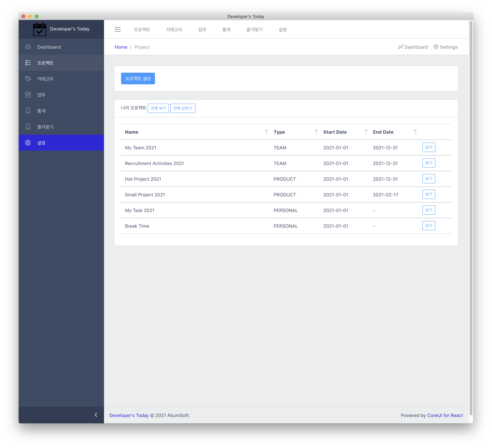The width and height of the screenshot is (492, 448).
Task: Click the Home breadcrumb link
Action: point(121,47)
